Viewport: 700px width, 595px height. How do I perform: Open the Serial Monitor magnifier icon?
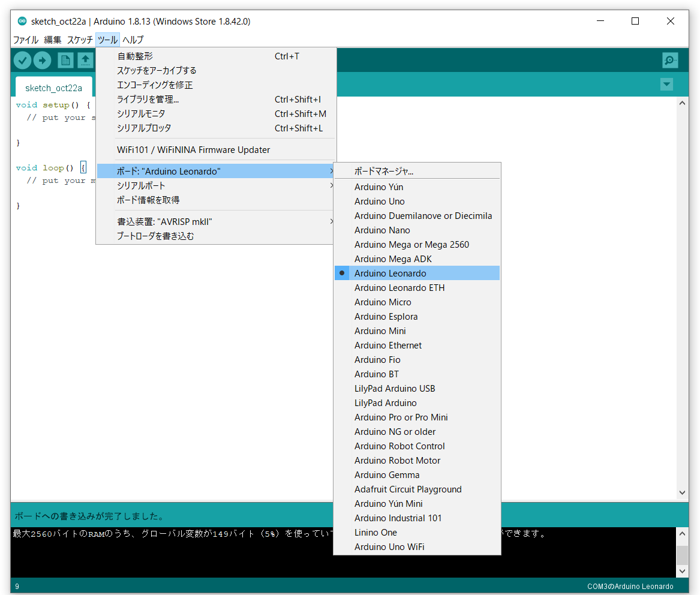pyautogui.click(x=670, y=60)
